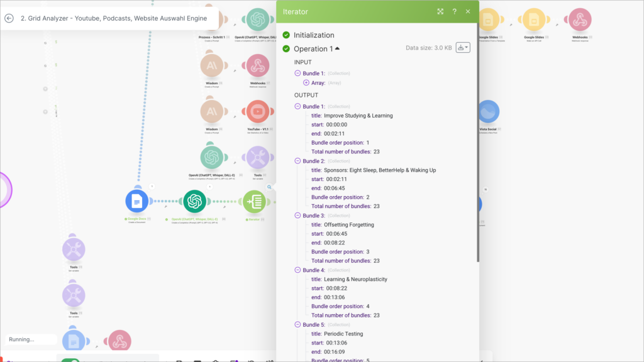
Task: Open the first Google Slides module
Action: (x=488, y=19)
